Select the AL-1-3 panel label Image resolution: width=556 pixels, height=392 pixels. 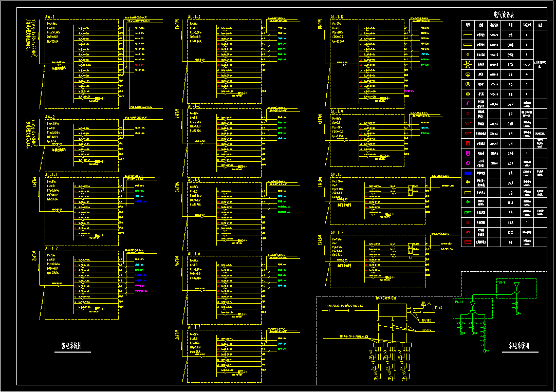coord(195,17)
